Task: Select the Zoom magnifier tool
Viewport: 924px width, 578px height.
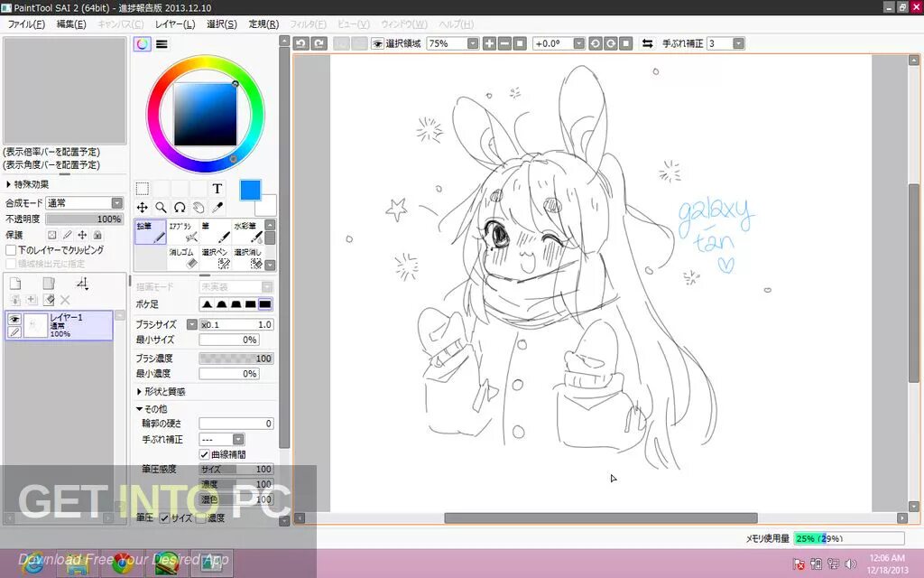Action: tap(161, 208)
